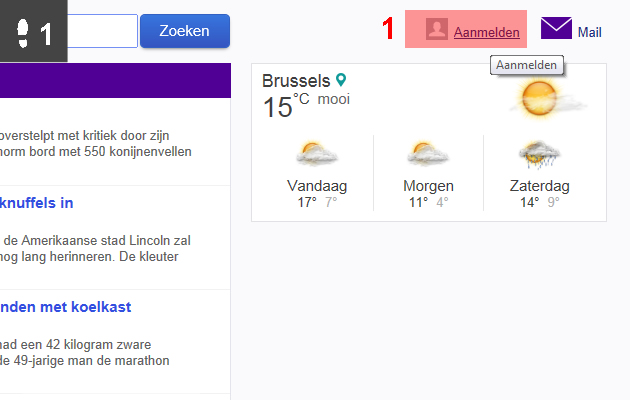
Task: Click the teal location pin beside Brussels
Action: [341, 80]
